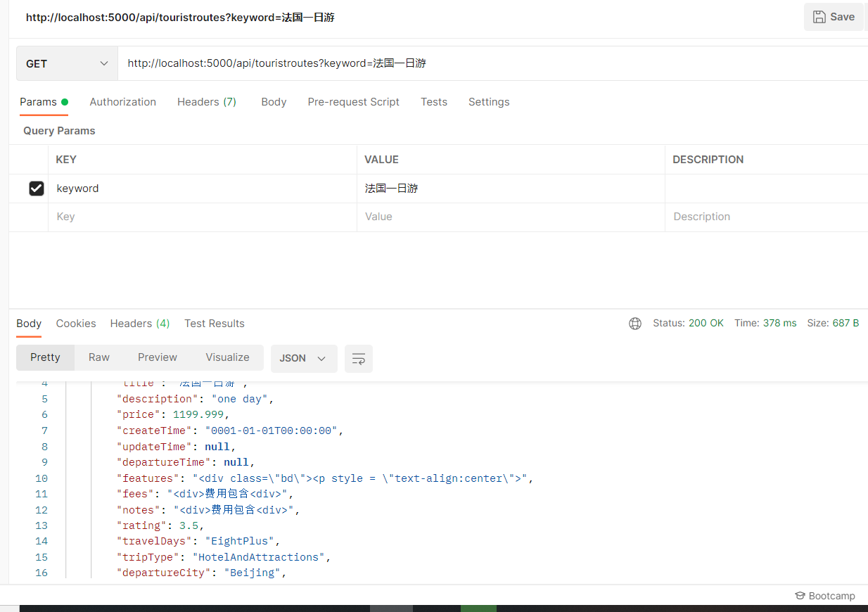868x612 pixels.
Task: Open the Test Results tab
Action: click(215, 324)
